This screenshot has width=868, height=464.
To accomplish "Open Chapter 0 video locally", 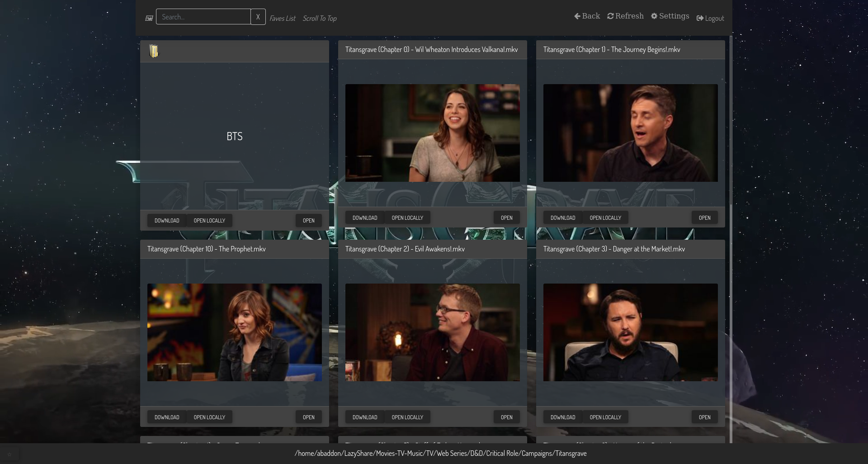I will click(407, 218).
